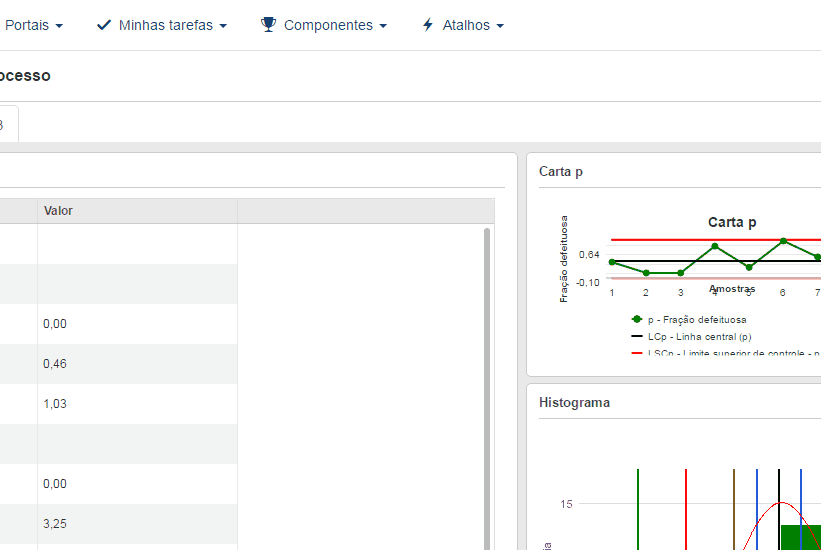Open the Portais dropdown menu
Viewport: 821px width, 550px height.
[34, 25]
